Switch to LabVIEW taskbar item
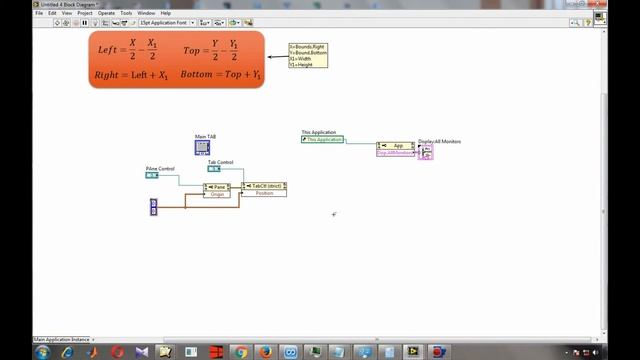This screenshot has height=360, width=640. pos(413,352)
